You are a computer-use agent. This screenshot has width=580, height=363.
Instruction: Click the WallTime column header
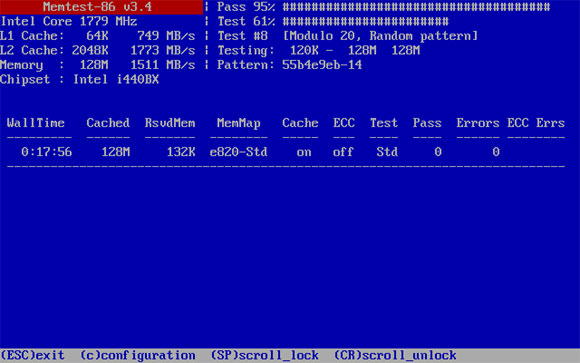tap(36, 123)
